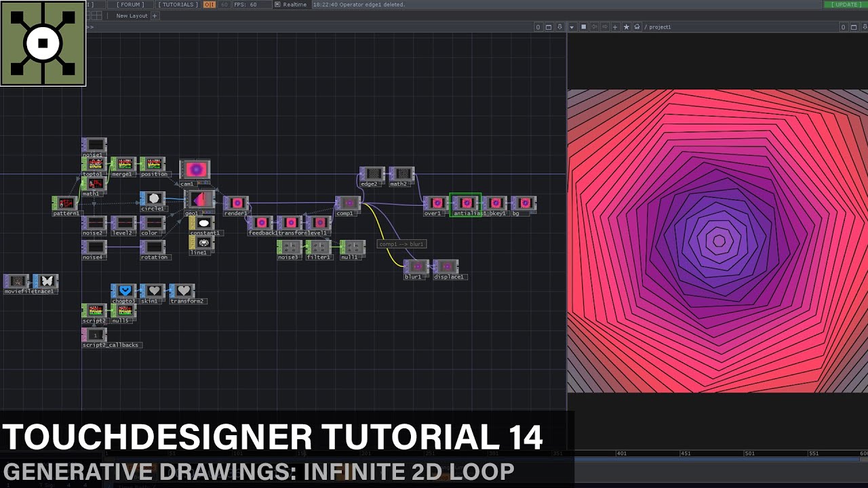Select the bg TOP node
Viewport: 868px width, 488px height.
pyautogui.click(x=524, y=203)
